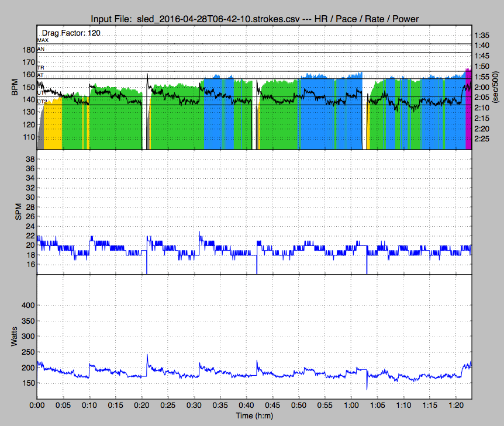Click the 0:00 tick on the time axis
This screenshot has height=426, width=504.
[x=37, y=404]
